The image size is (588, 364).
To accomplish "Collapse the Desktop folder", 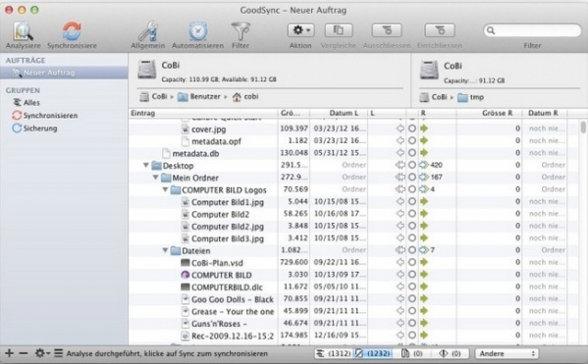I will click(146, 165).
